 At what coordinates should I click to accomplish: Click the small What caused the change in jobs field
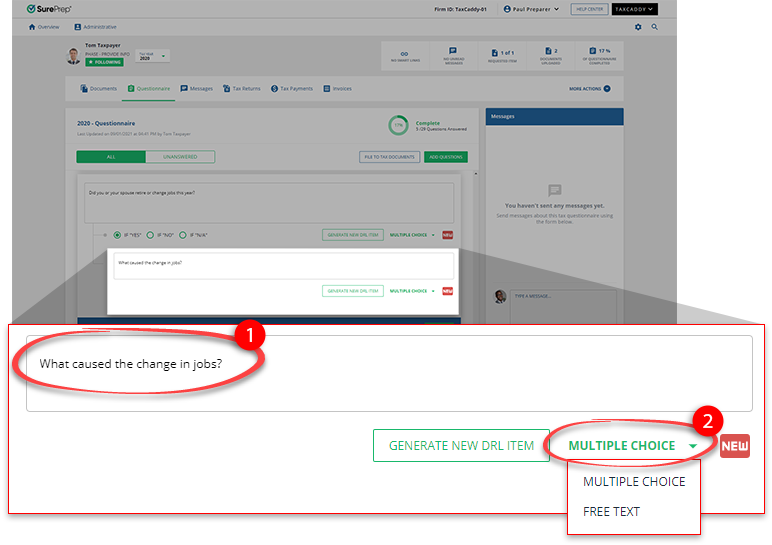[284, 266]
